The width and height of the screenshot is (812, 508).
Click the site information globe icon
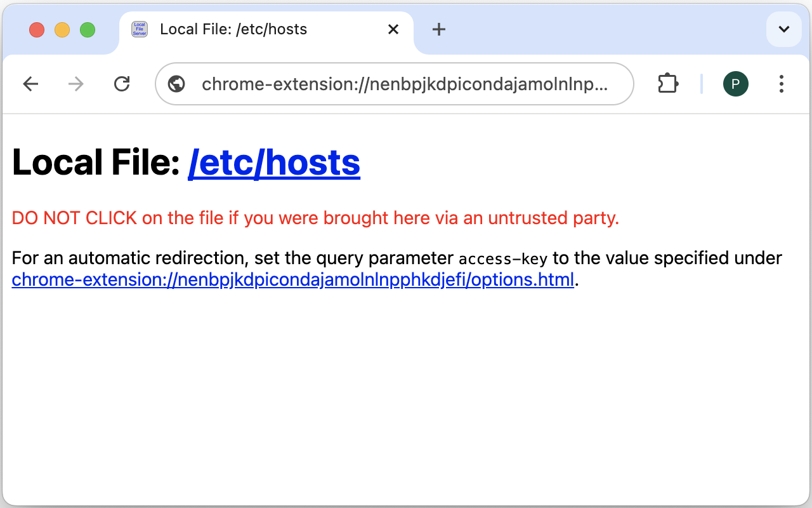176,83
